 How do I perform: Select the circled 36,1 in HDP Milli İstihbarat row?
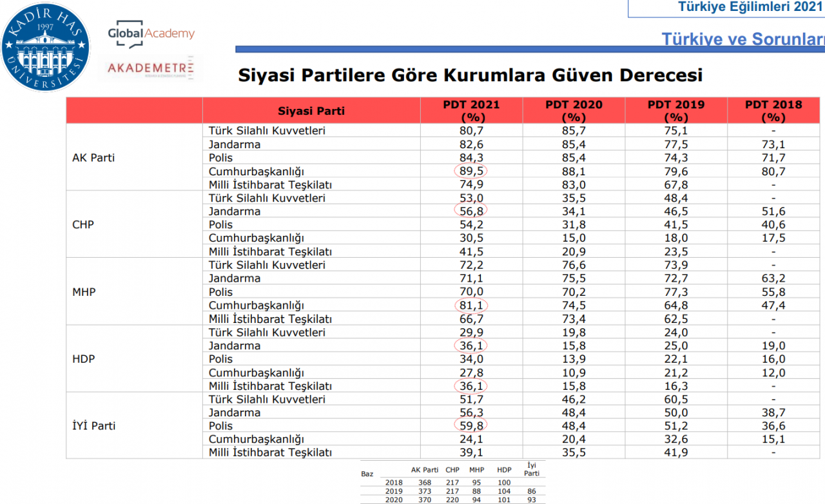(471, 386)
